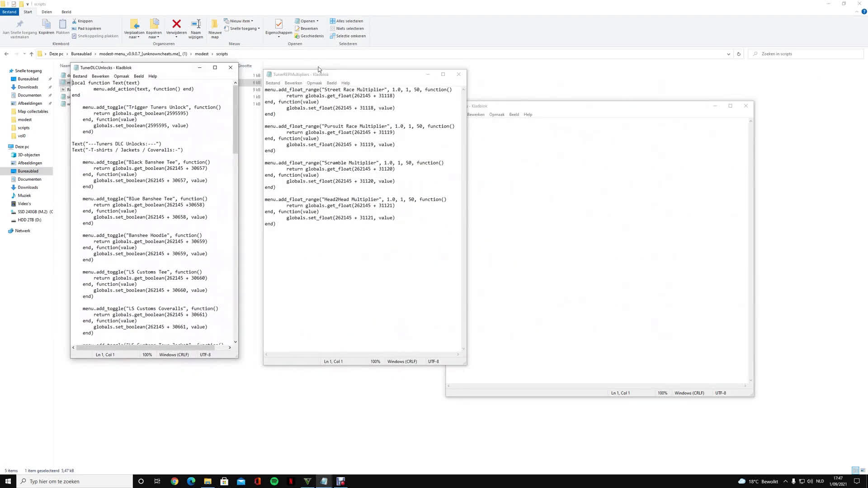
Task: Delete selection with the red Verwijderen icon
Action: [176, 25]
